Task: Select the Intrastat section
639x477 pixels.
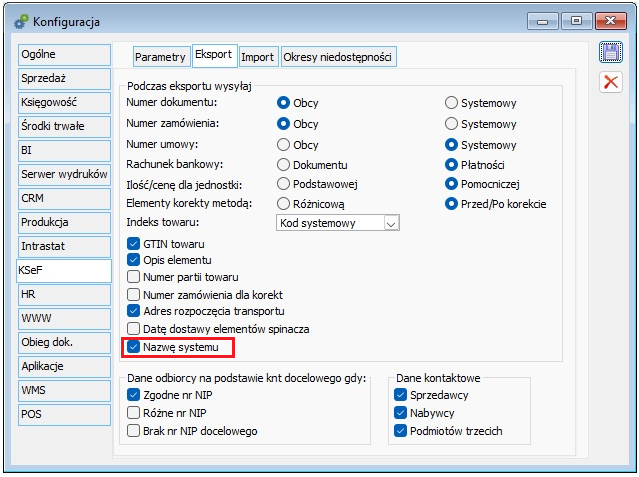Action: pyautogui.click(x=64, y=246)
